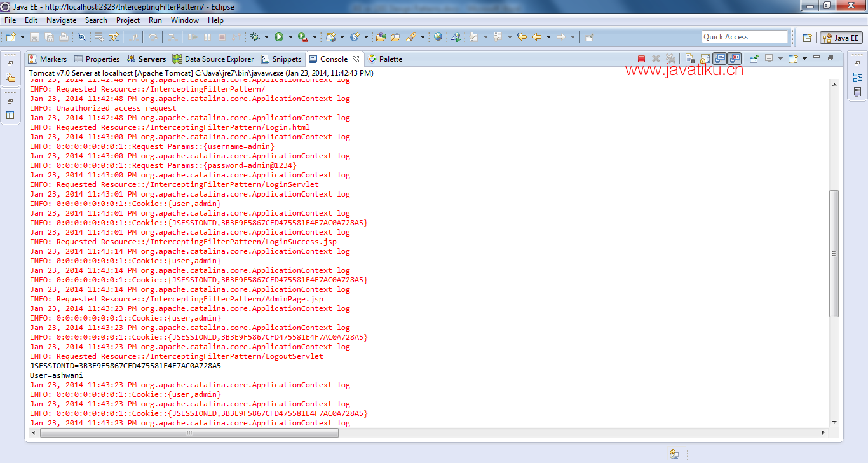Image resolution: width=868 pixels, height=463 pixels.
Task: Select the Java EE perspective button
Action: (841, 38)
